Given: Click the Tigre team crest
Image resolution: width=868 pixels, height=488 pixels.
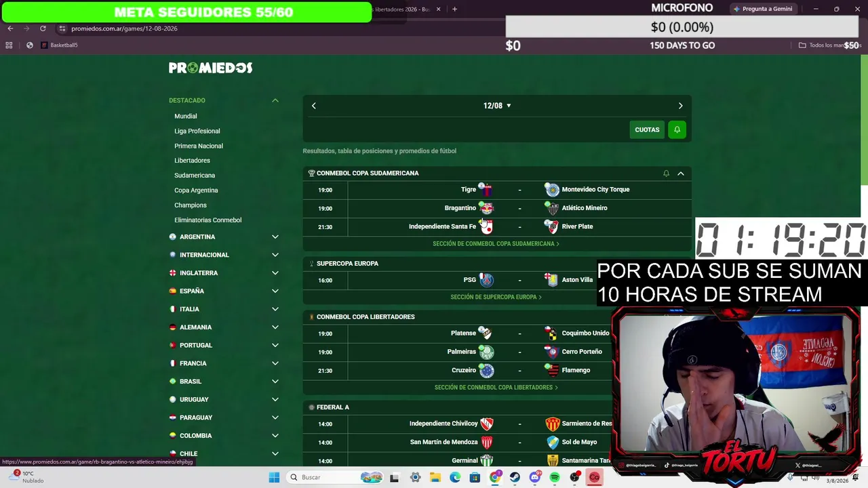Looking at the screenshot, I should point(486,190).
